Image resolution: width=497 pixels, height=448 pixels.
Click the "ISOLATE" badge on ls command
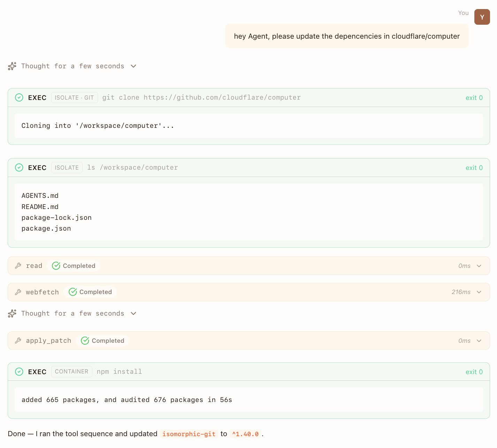pyautogui.click(x=67, y=168)
